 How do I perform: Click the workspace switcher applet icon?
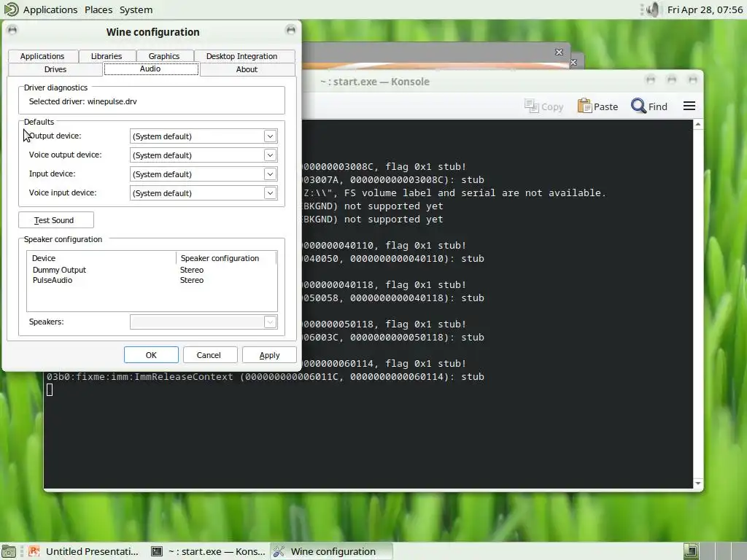[692, 551]
